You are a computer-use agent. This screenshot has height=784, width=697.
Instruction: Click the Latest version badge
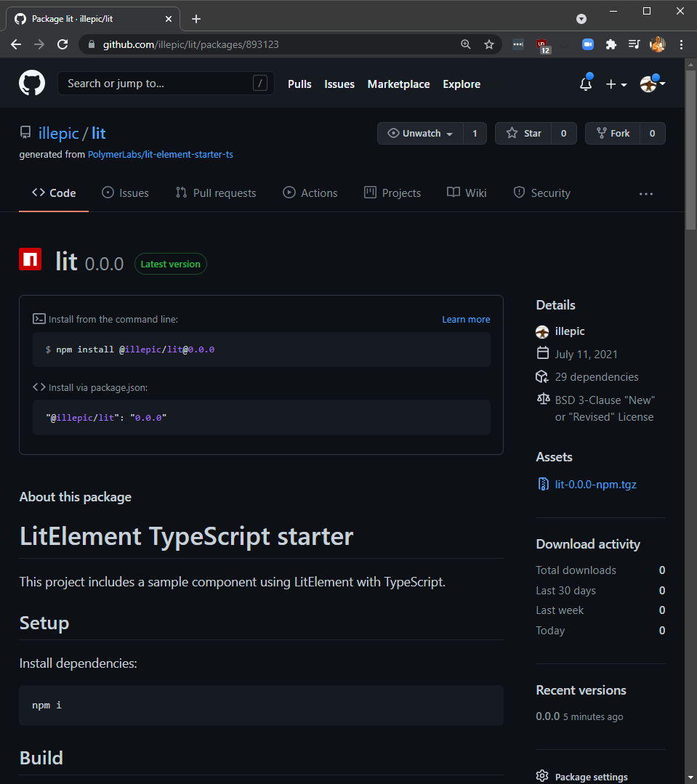tap(171, 264)
